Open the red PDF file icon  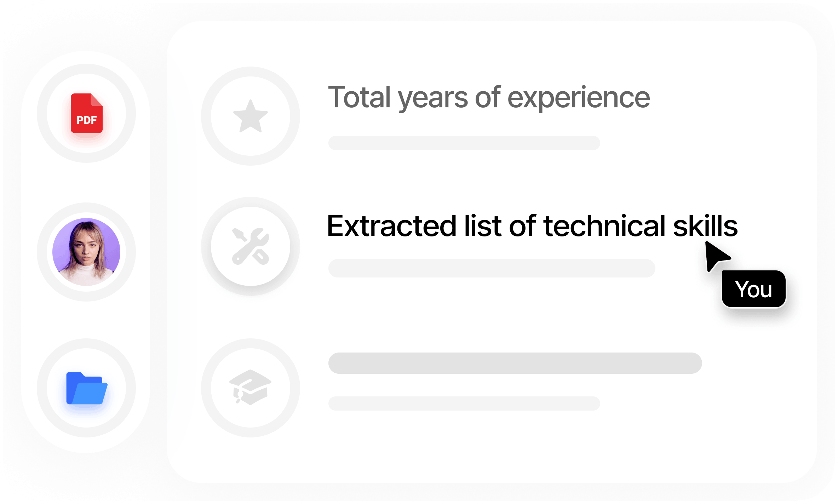87,113
